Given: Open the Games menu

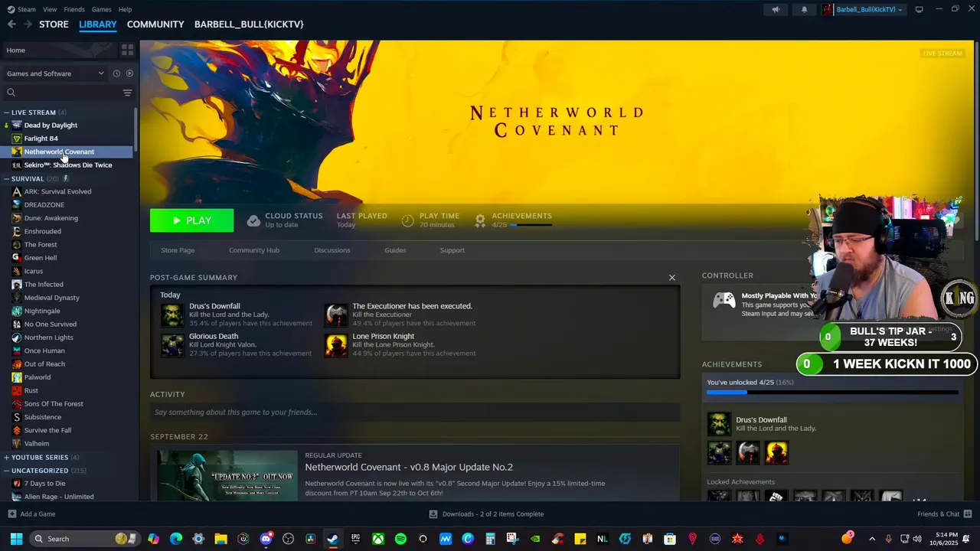Looking at the screenshot, I should (x=101, y=9).
